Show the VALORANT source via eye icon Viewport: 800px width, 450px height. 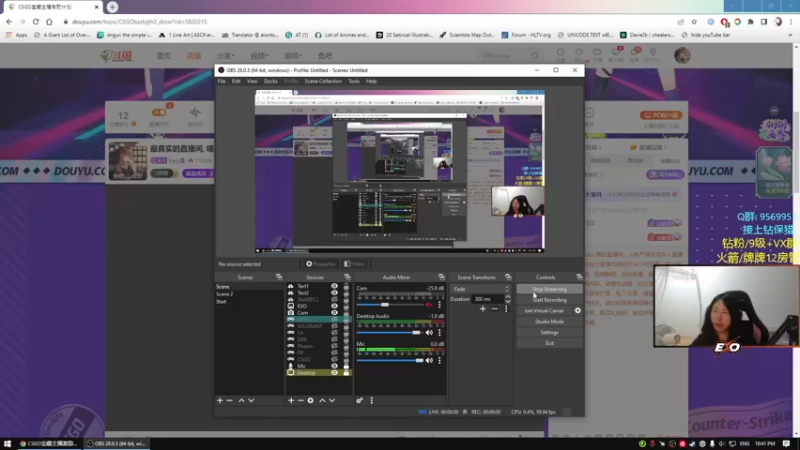point(334,326)
